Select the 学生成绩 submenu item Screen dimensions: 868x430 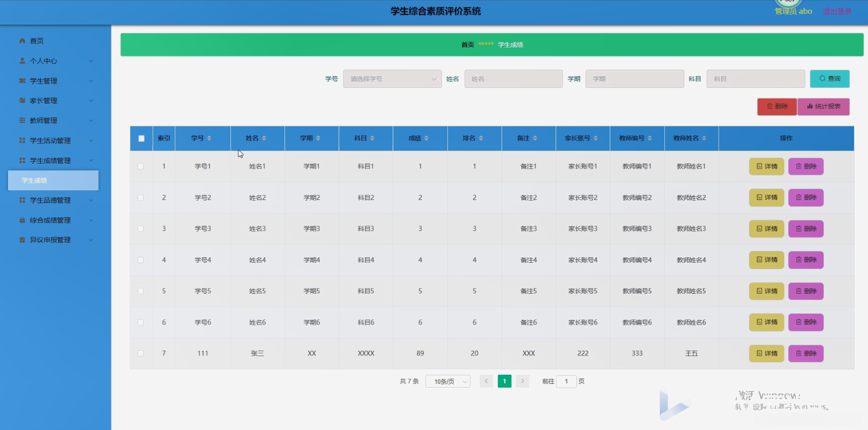53,180
